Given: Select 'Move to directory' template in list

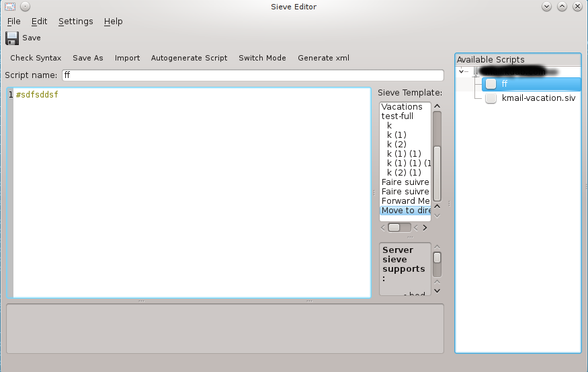Looking at the screenshot, I should coord(406,211).
